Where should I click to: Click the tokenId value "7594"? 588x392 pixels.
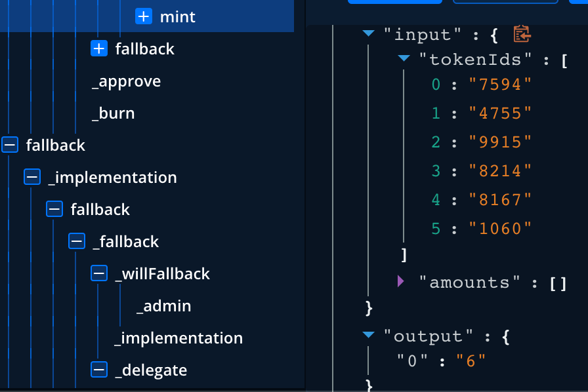tap(499, 84)
